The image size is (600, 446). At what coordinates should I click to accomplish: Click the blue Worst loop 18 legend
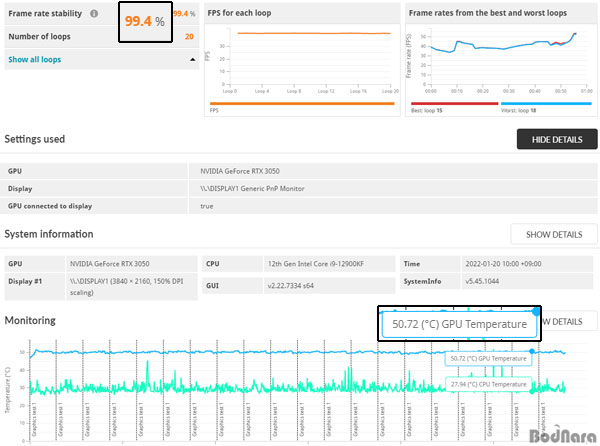coord(546,104)
